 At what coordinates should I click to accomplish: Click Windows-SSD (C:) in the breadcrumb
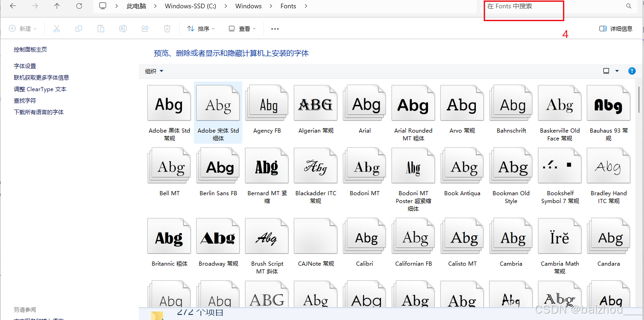tap(190, 6)
